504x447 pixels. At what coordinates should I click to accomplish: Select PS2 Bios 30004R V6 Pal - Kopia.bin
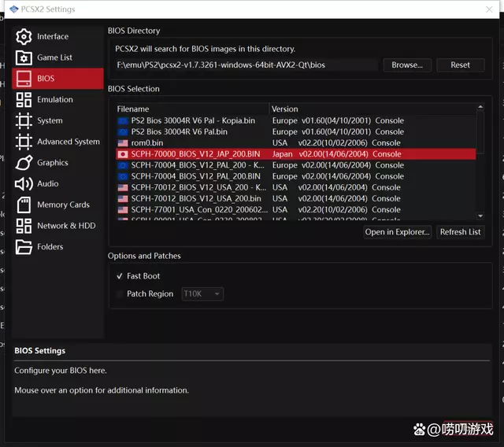click(x=296, y=120)
